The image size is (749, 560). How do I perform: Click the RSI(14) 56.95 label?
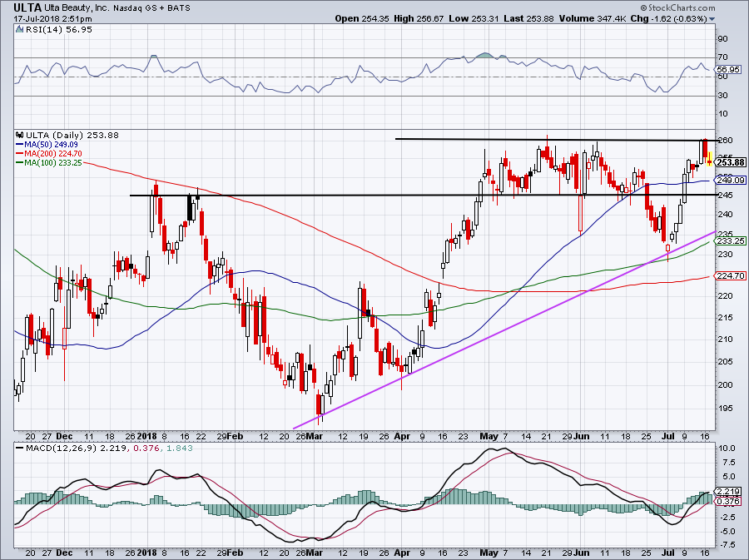[58, 30]
